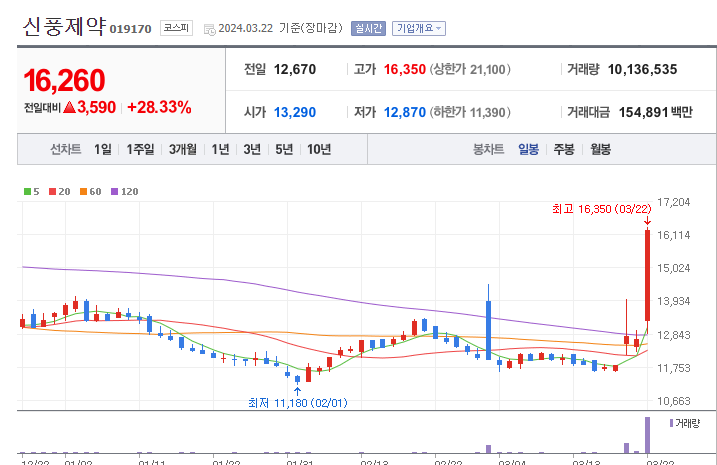Click the 최저 11,180 (02/01) marker label
The height and width of the screenshot is (465, 717).
pos(298,403)
